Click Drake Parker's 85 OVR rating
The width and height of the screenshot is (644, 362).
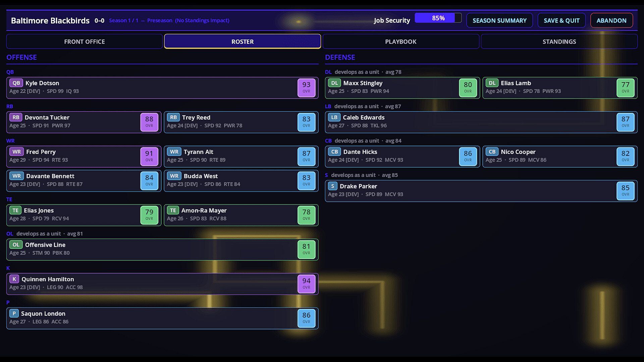626,191
